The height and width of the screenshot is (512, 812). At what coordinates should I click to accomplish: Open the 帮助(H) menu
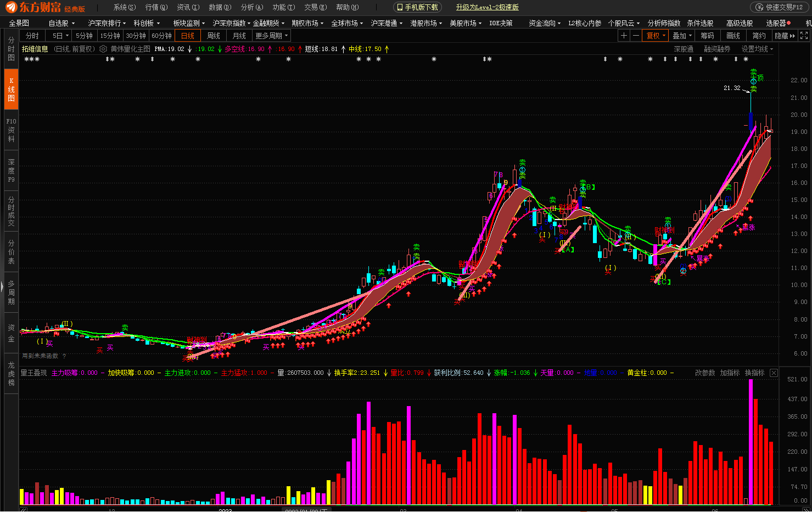tap(347, 7)
